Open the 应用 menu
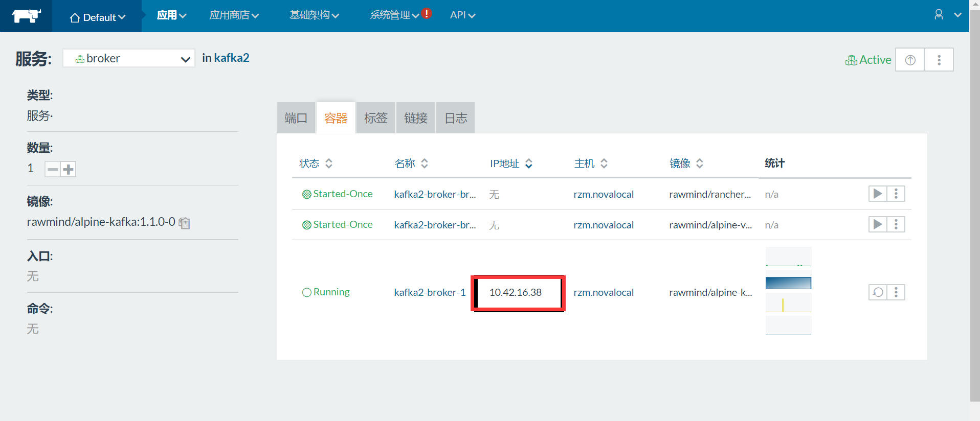The height and width of the screenshot is (421, 980). pos(171,15)
